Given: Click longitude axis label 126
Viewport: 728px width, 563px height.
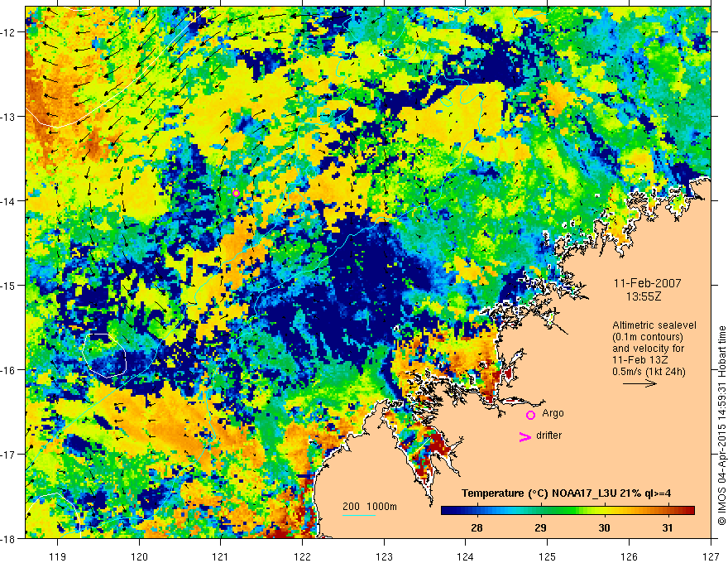Looking at the screenshot, I should 629,556.
